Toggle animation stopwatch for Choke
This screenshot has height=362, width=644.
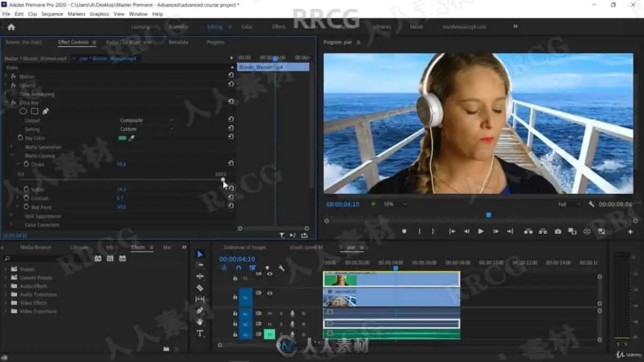click(26, 164)
